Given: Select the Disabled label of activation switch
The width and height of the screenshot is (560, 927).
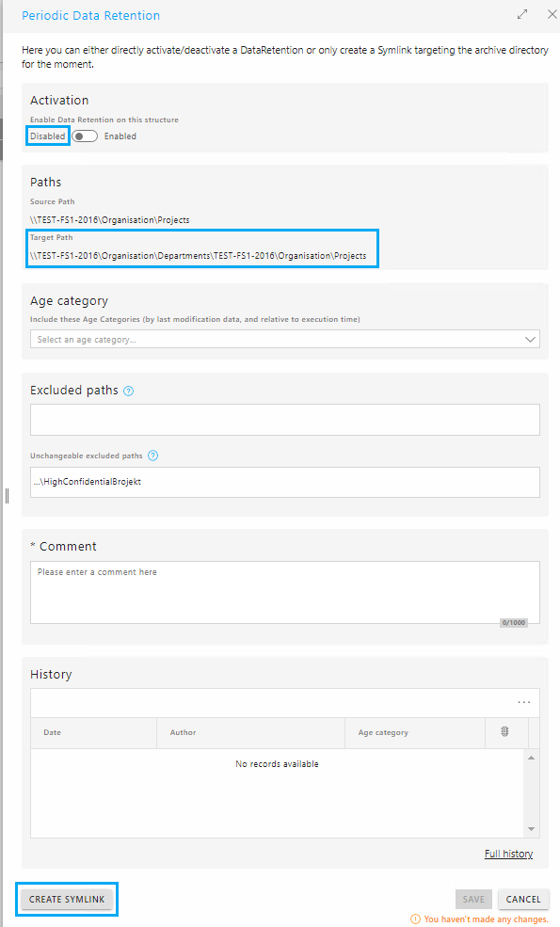Looking at the screenshot, I should [48, 136].
